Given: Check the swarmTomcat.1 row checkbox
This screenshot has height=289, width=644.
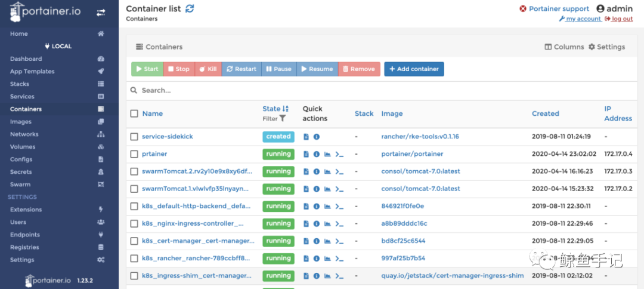Looking at the screenshot, I should 134,189.
